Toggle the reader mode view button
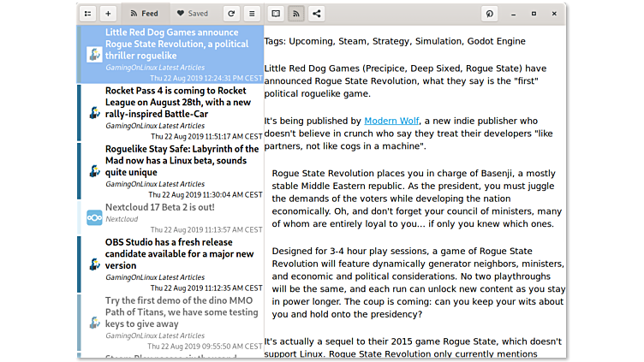This screenshot has width=644, height=362. pos(275,14)
